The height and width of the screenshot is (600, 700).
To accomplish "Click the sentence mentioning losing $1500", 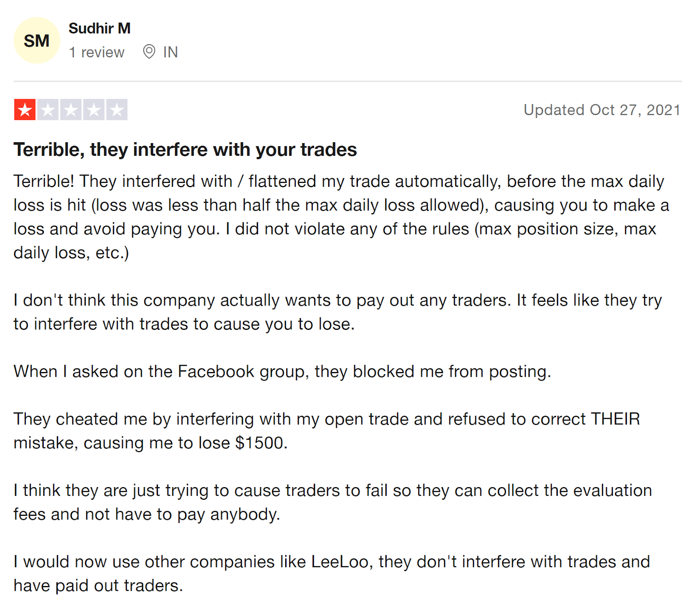I will click(327, 431).
